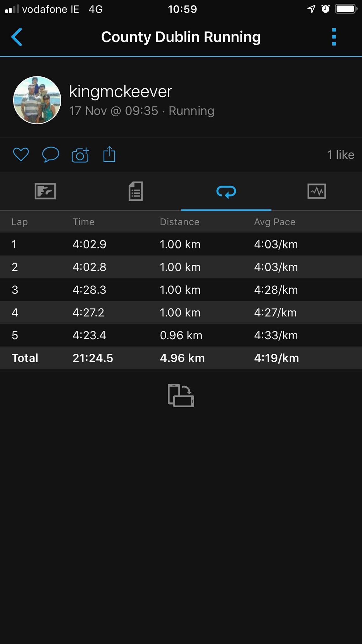Screen dimensions: 362x644
Task: View who liked via "1 like"
Action: 340,155
